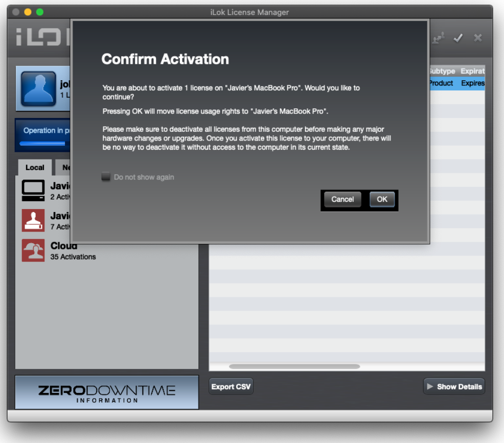This screenshot has width=504, height=443.
Task: Click the Expiration column header
Action: tap(472, 71)
